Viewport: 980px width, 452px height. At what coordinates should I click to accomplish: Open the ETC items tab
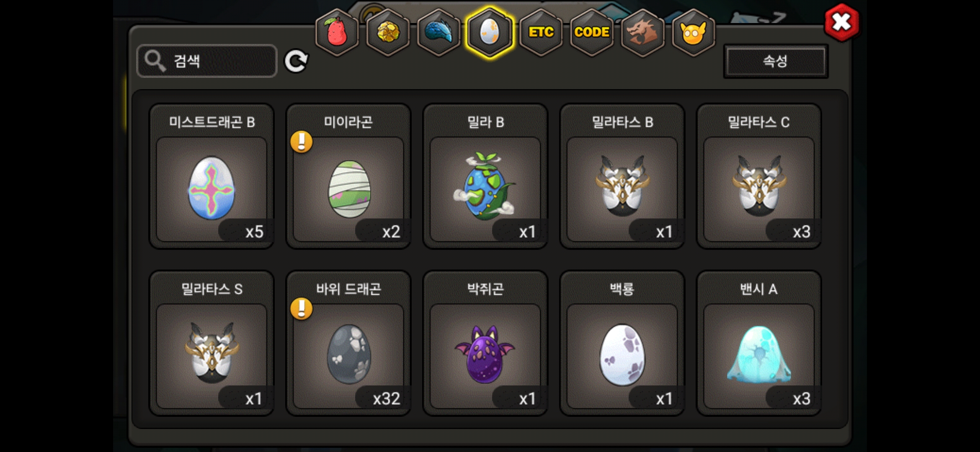541,32
